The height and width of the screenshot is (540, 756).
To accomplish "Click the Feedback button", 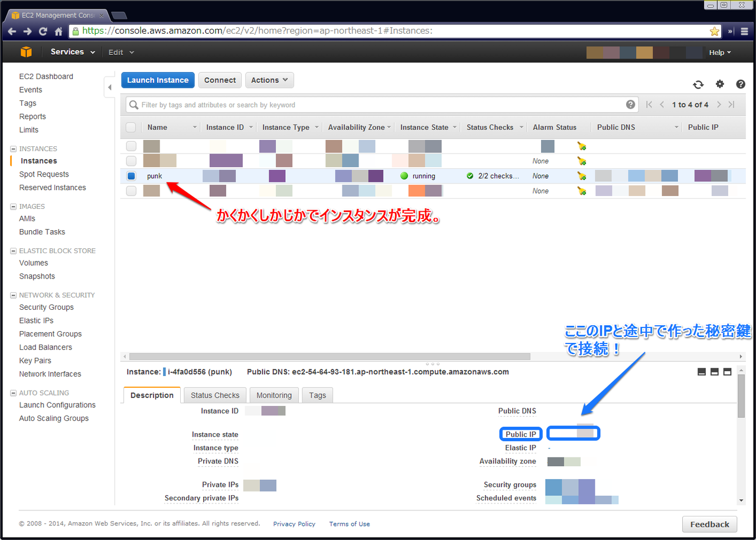I will pyautogui.click(x=709, y=524).
